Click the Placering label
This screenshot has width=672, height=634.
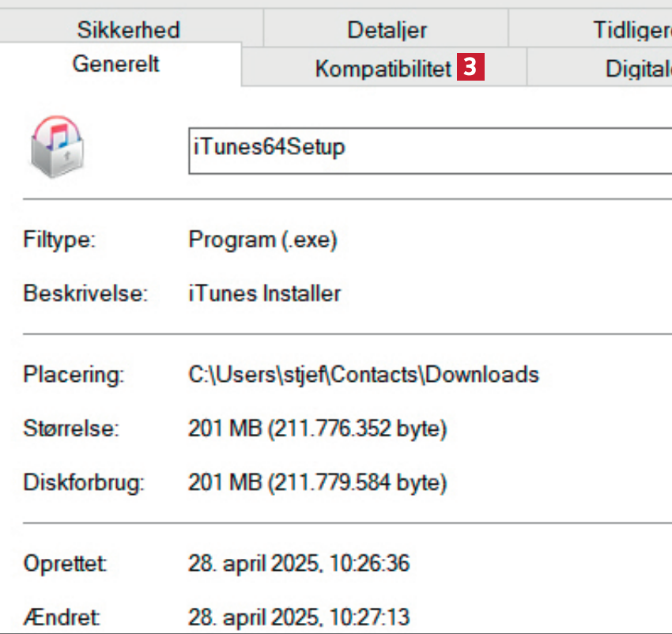pyautogui.click(x=74, y=374)
